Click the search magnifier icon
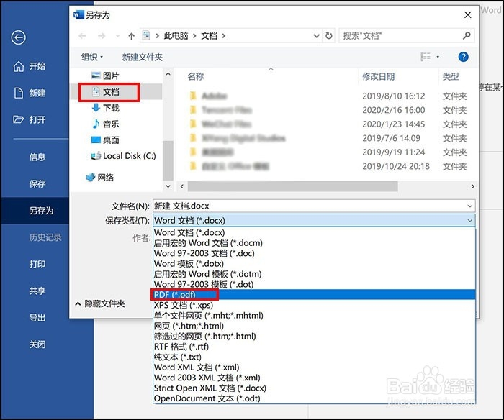The height and width of the screenshot is (420, 504). pyautogui.click(x=467, y=36)
